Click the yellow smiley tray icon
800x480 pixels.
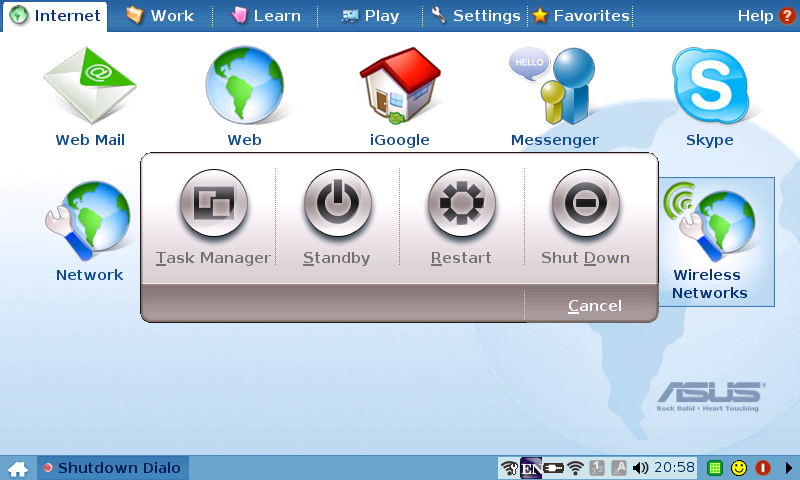pyautogui.click(x=739, y=468)
